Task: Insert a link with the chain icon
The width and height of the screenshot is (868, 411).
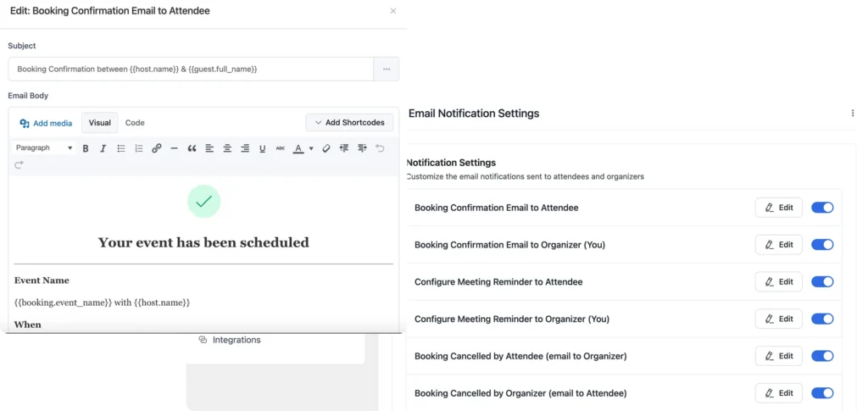Action: (157, 148)
